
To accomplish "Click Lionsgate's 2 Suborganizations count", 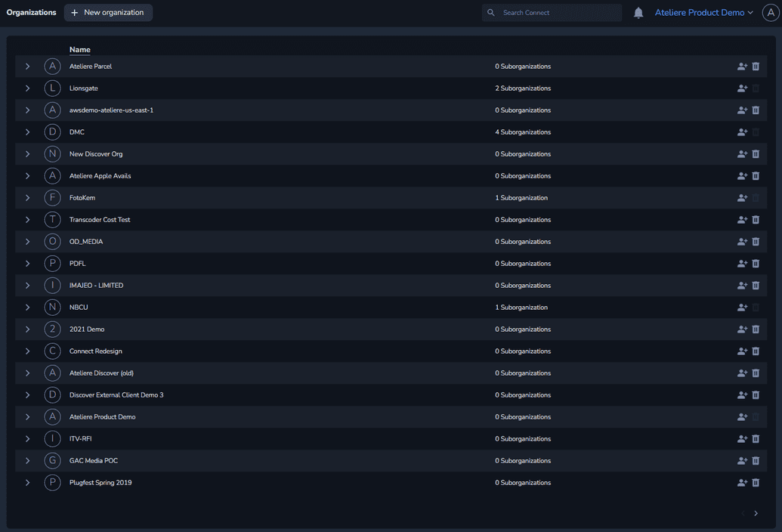I will click(x=523, y=88).
